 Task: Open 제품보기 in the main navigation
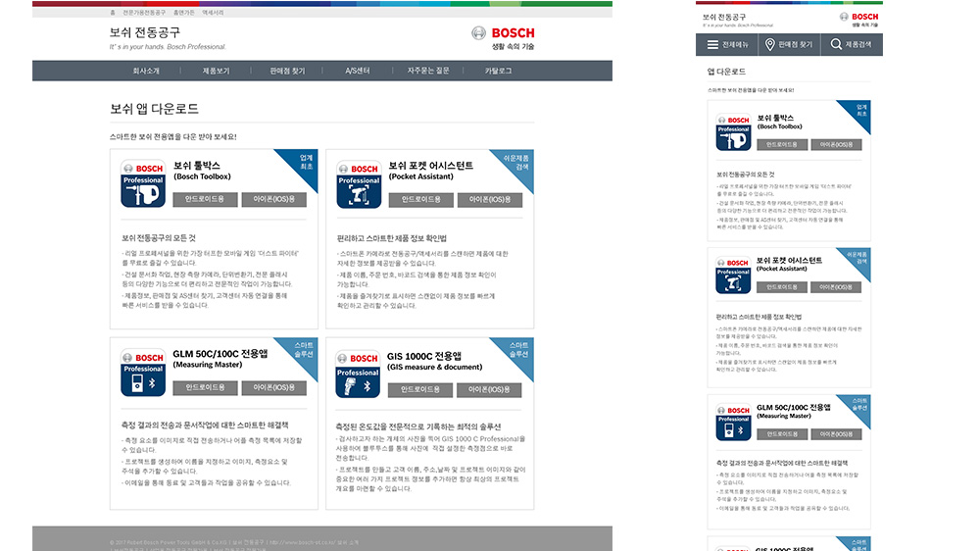(x=216, y=72)
